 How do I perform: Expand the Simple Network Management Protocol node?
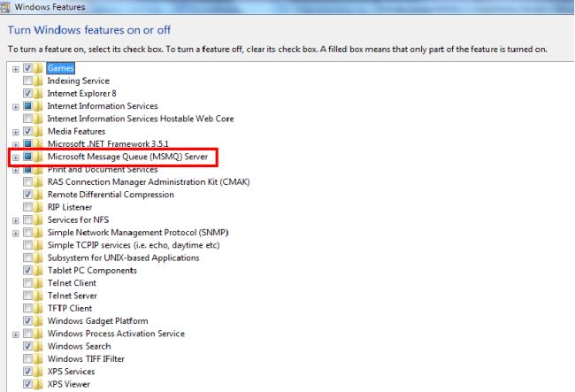click(16, 234)
